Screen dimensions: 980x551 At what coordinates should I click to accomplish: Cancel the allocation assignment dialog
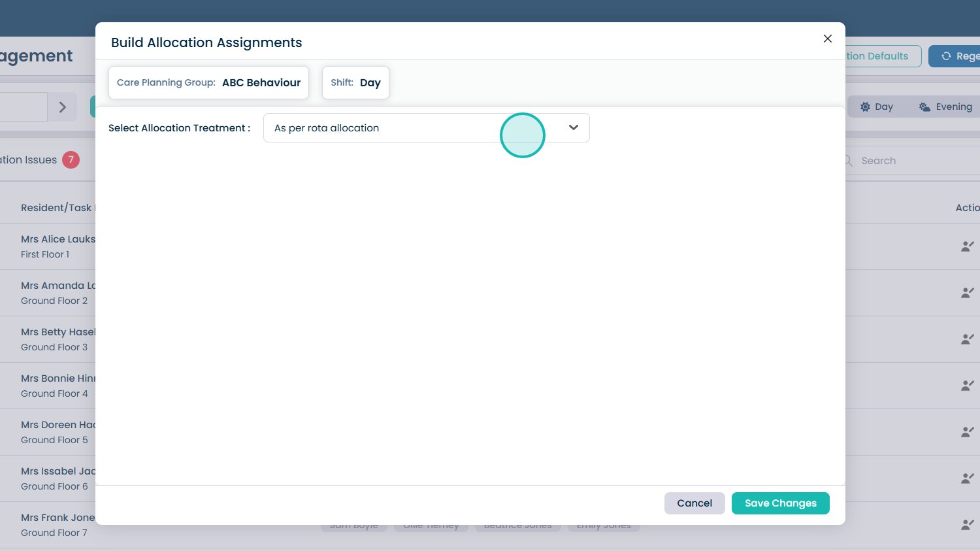click(694, 503)
